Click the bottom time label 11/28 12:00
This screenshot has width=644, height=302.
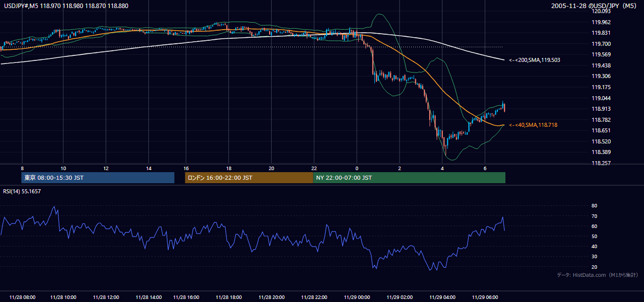pyautogui.click(x=106, y=297)
